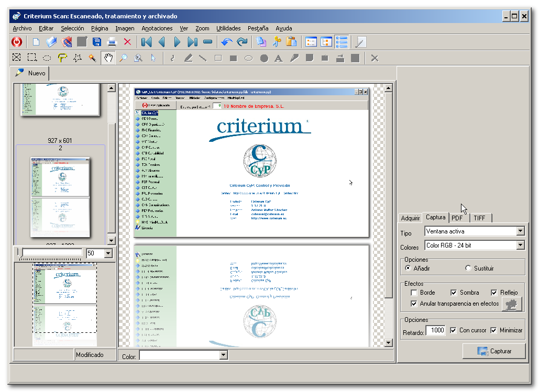Image resolution: width=539 pixels, height=392 pixels.
Task: Select the free-rotate star selection tool
Action: [78, 58]
